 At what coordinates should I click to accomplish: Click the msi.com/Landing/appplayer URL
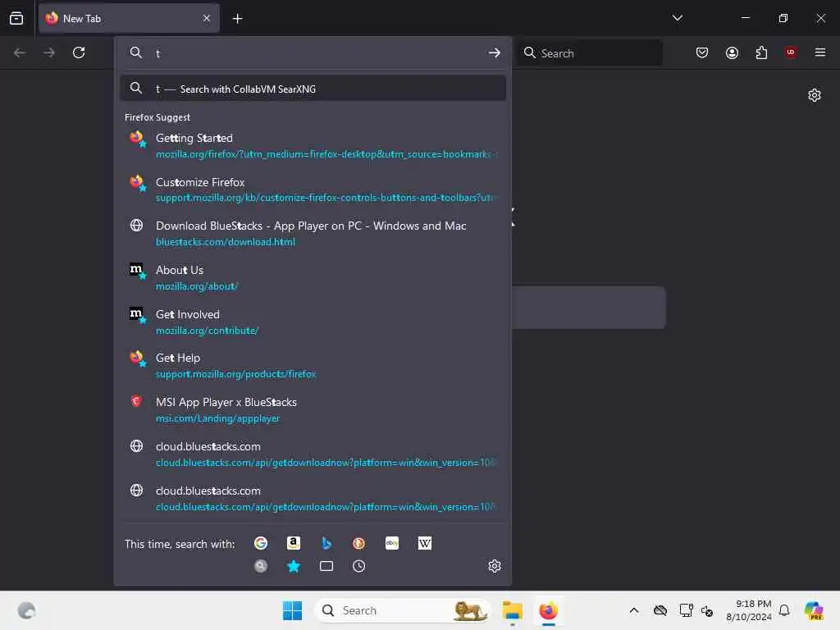(218, 419)
